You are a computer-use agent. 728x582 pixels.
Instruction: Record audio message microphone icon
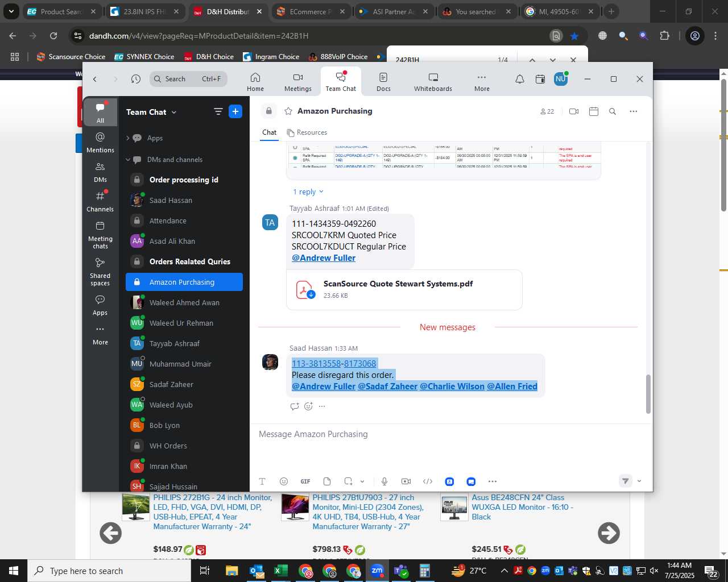click(x=384, y=481)
